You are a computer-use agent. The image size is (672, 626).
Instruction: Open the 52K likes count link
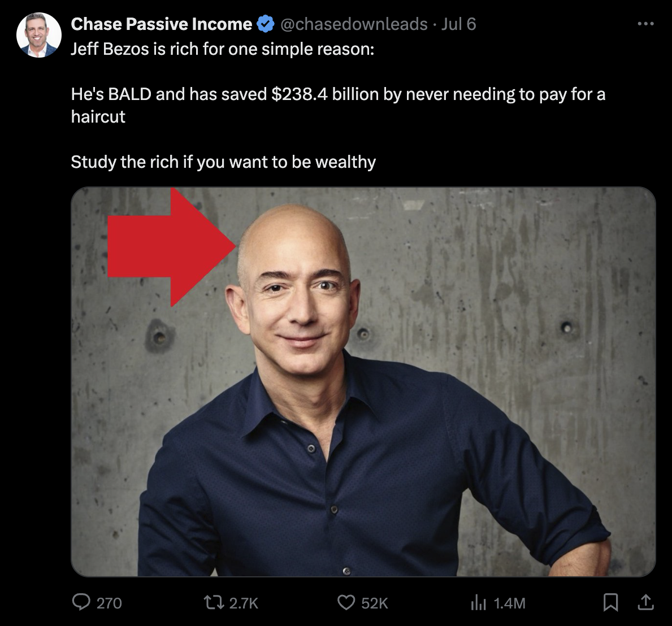(x=375, y=603)
